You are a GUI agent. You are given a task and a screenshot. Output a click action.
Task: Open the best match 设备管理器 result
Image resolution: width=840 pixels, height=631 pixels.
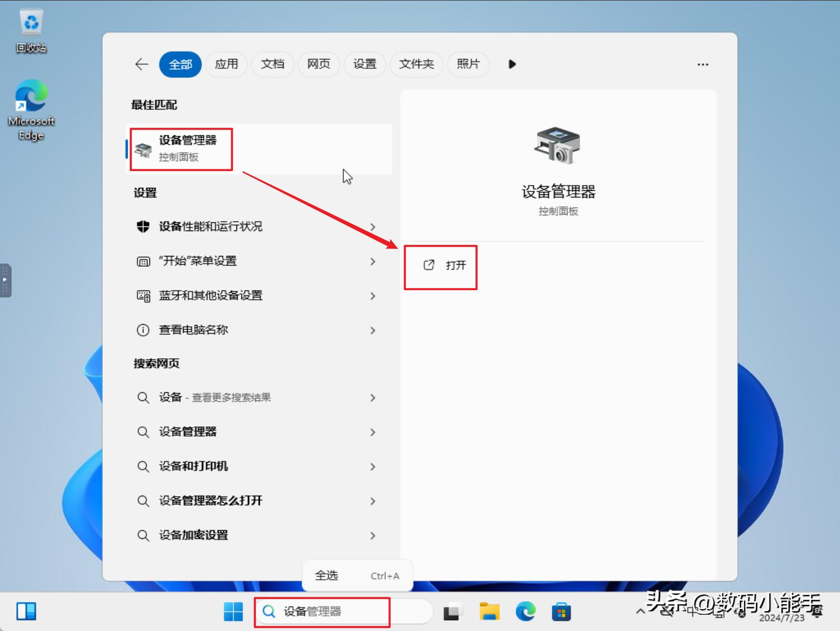259,149
